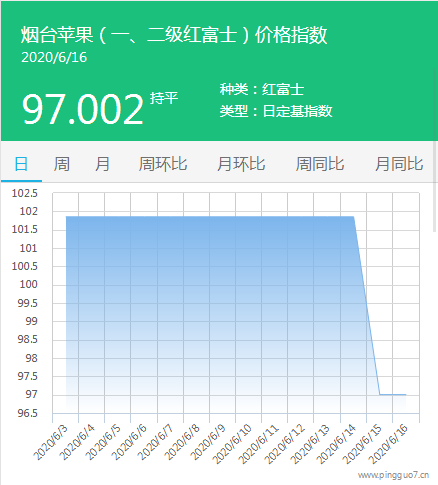Click the 类型：日定基指数 label
This screenshot has height=485, width=438.
pos(276,111)
